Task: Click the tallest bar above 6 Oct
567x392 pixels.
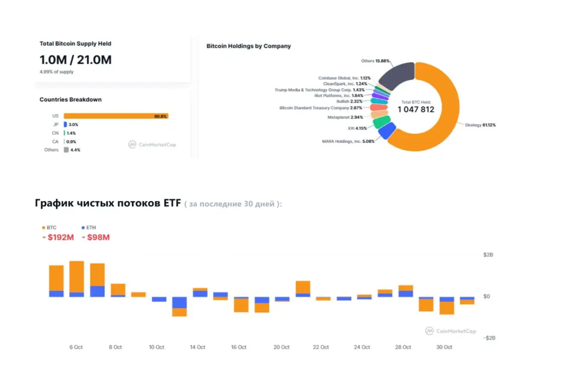Action: click(x=76, y=277)
